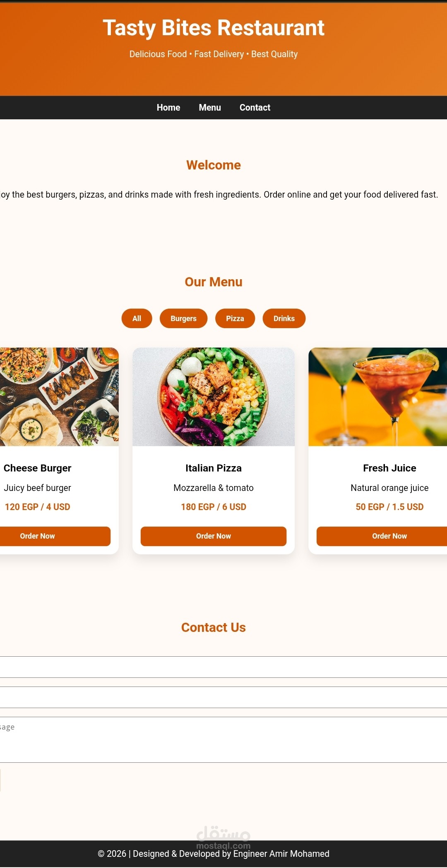This screenshot has width=447, height=868.
Task: Show only Drinks items
Action: click(284, 319)
